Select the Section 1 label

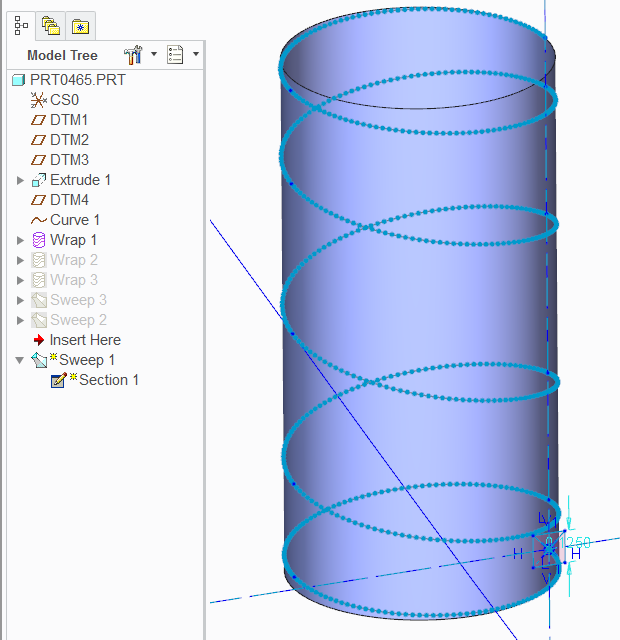click(109, 380)
